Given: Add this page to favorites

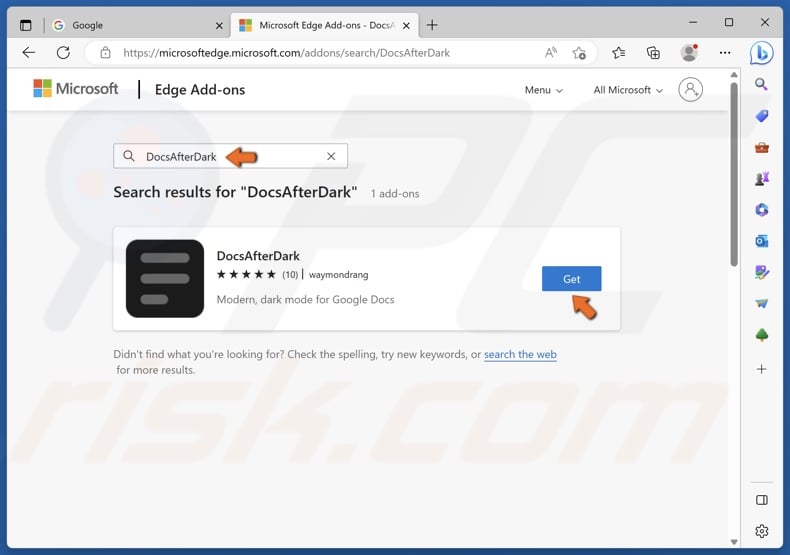Looking at the screenshot, I should tap(579, 52).
